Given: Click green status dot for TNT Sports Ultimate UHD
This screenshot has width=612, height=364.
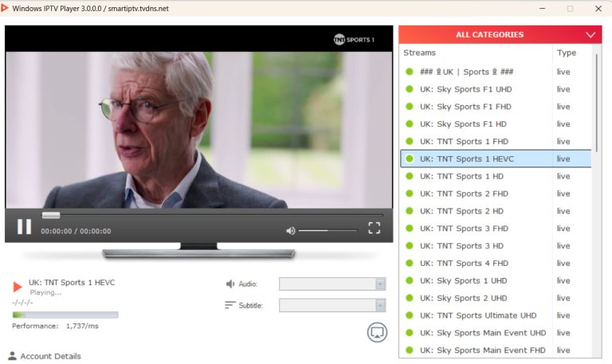Looking at the screenshot, I should (x=409, y=315).
